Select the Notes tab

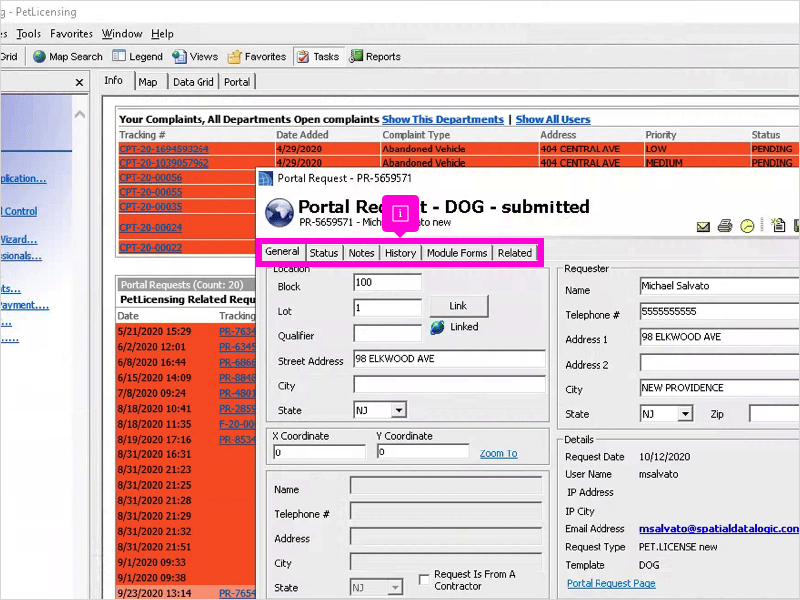coord(361,253)
